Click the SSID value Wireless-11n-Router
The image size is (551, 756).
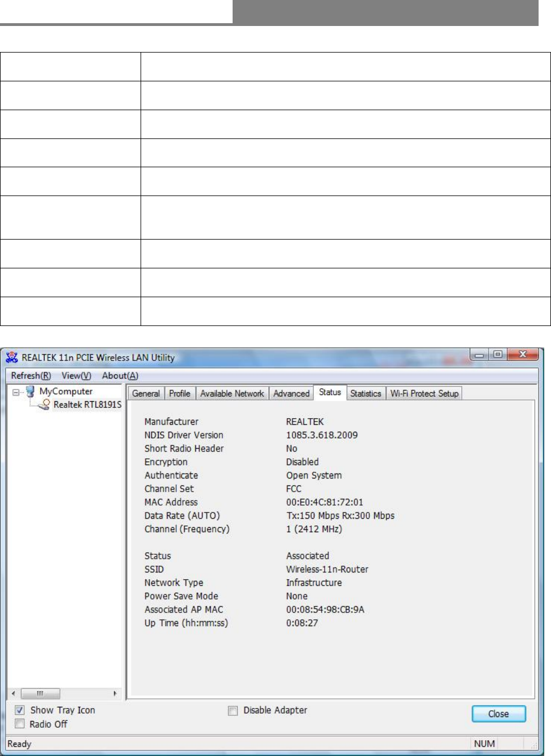point(327,570)
